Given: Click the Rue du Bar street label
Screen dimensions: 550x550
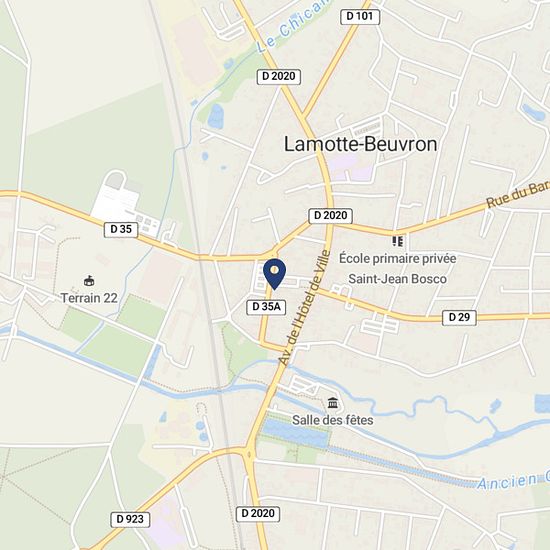Looking at the screenshot, I should pos(518,194).
